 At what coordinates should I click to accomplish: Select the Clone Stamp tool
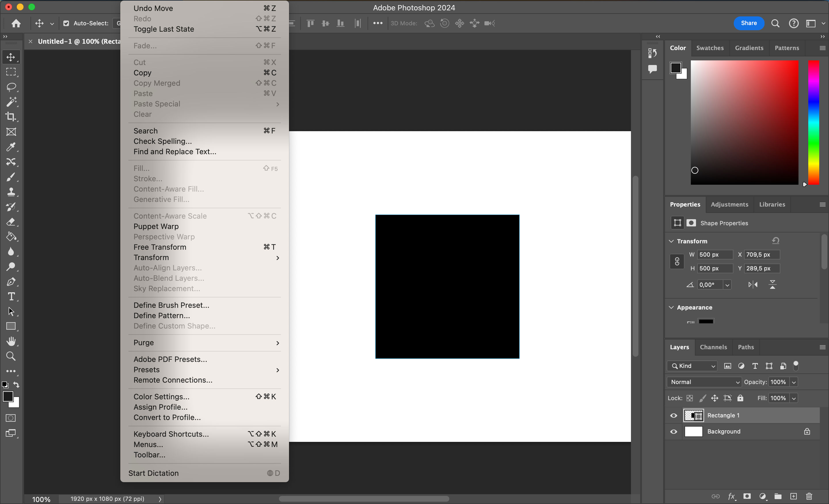pyautogui.click(x=11, y=192)
